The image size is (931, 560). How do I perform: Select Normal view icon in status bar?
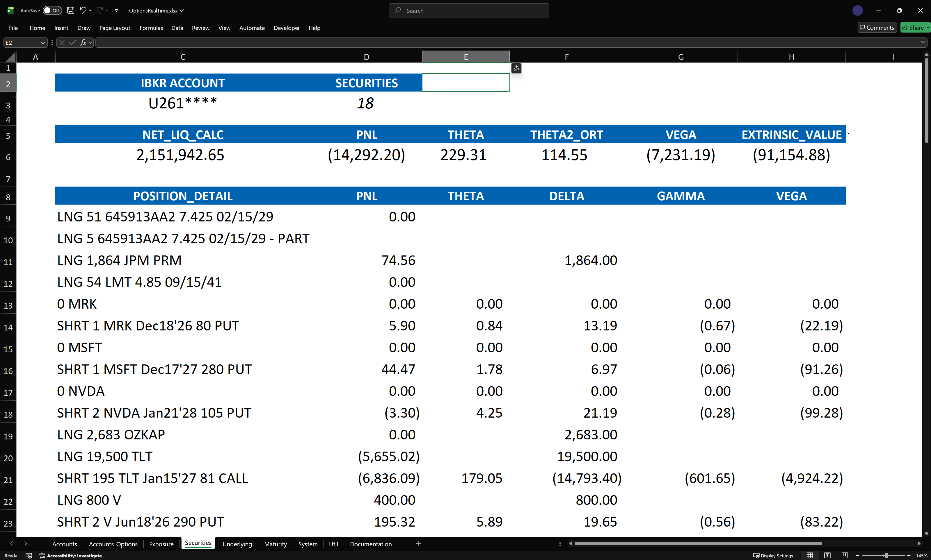pyautogui.click(x=809, y=555)
